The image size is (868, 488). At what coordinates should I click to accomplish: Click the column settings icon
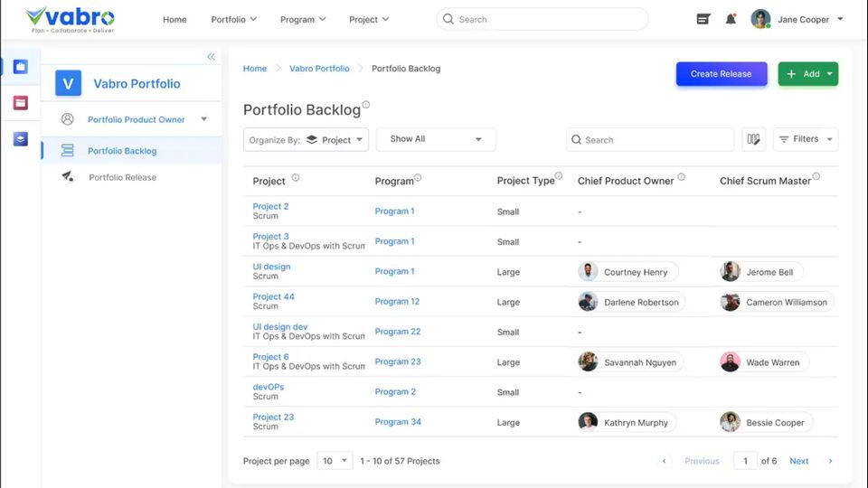753,139
